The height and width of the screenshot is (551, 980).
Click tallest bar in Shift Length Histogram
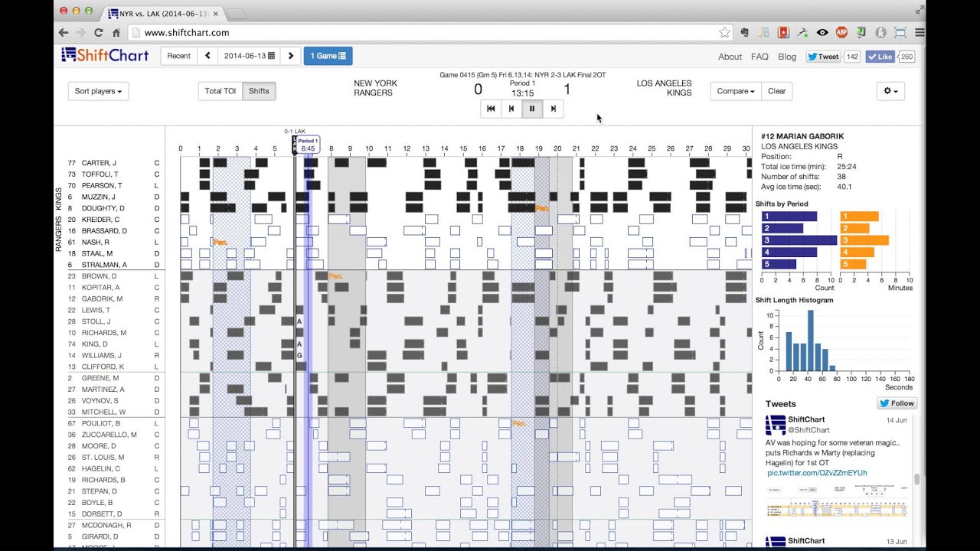click(810, 341)
